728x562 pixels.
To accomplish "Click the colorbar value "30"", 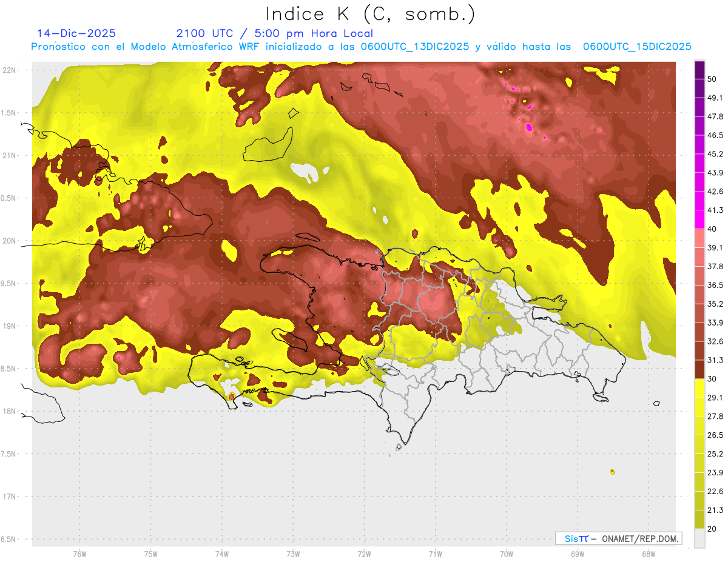I will (x=712, y=379).
